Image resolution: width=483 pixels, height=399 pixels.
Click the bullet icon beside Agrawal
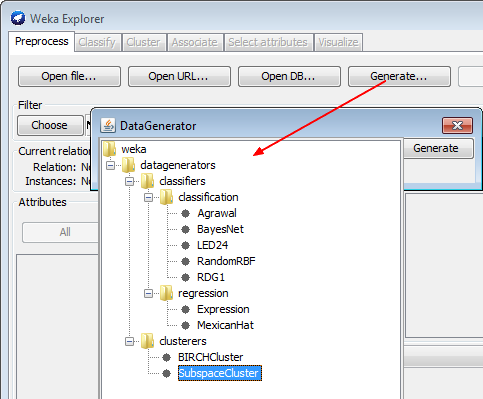click(x=186, y=213)
